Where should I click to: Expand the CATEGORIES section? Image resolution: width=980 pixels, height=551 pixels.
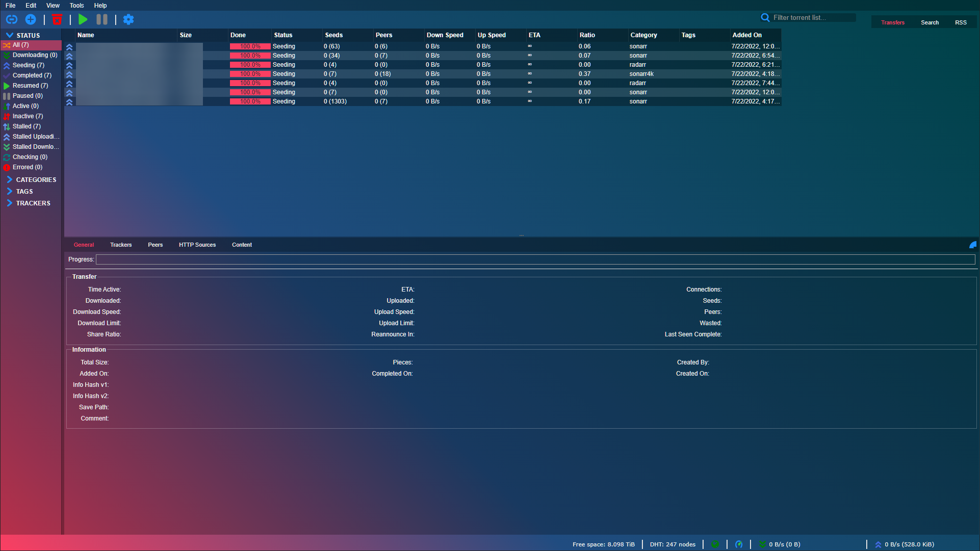point(31,179)
